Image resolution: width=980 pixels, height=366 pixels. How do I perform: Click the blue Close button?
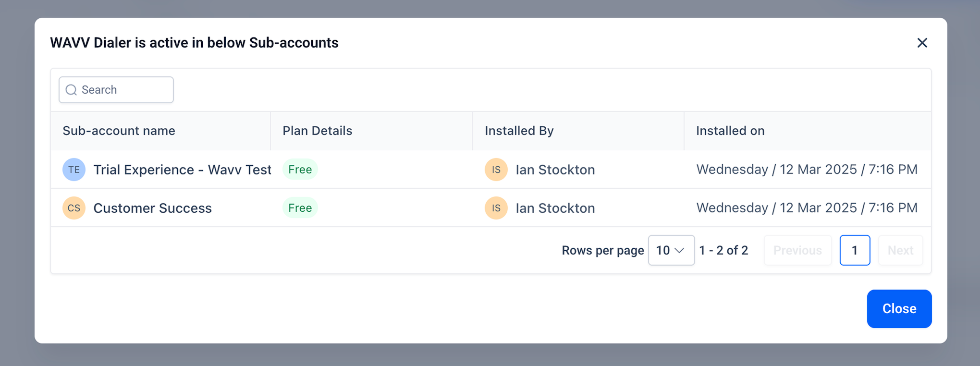point(899,309)
